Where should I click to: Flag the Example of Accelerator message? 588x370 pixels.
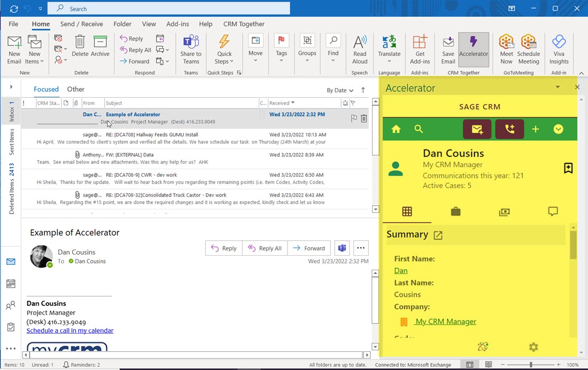[354, 119]
